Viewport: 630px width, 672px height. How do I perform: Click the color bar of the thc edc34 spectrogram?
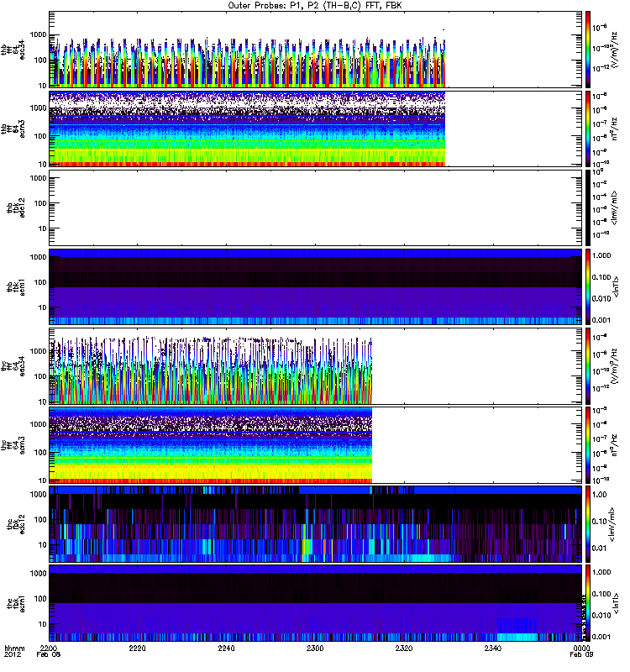click(588, 366)
